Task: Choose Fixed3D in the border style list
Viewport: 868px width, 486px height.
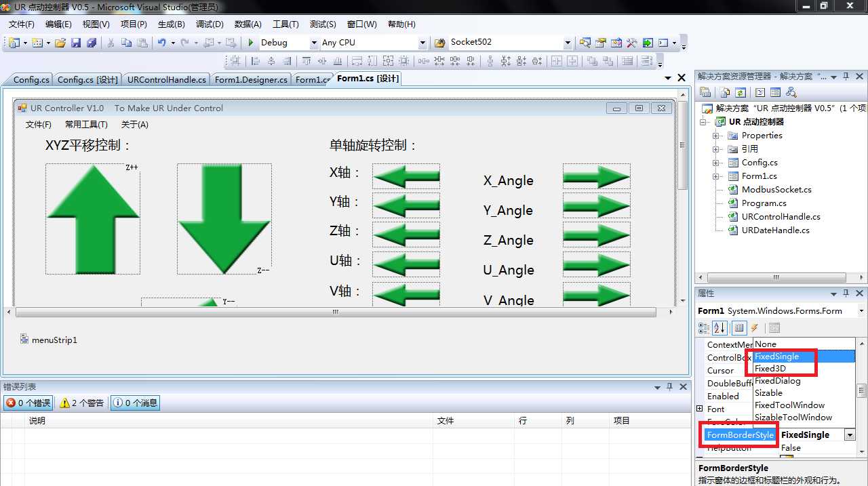Action: 770,369
